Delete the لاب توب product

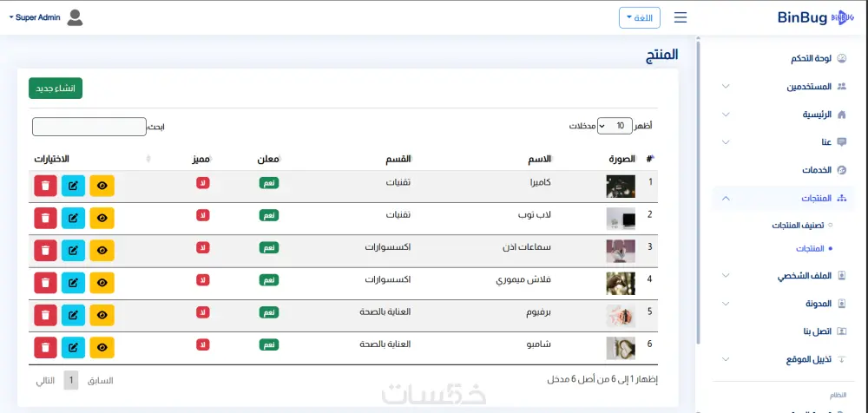point(45,218)
